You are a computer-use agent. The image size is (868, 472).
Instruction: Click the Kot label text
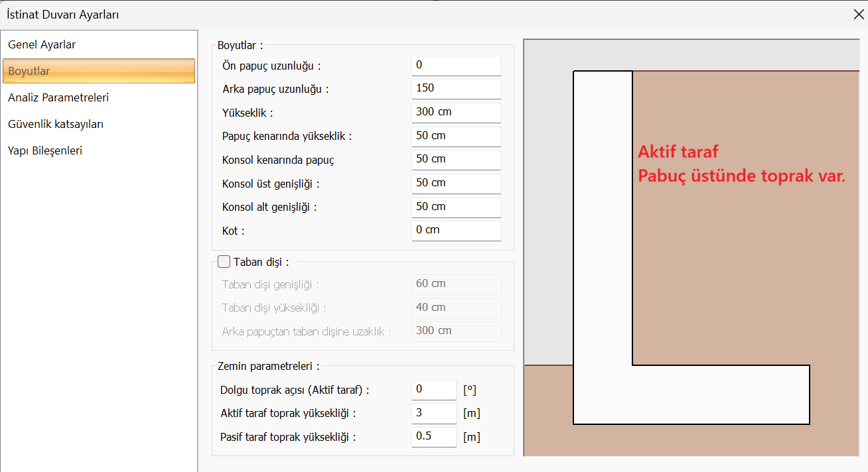[234, 231]
